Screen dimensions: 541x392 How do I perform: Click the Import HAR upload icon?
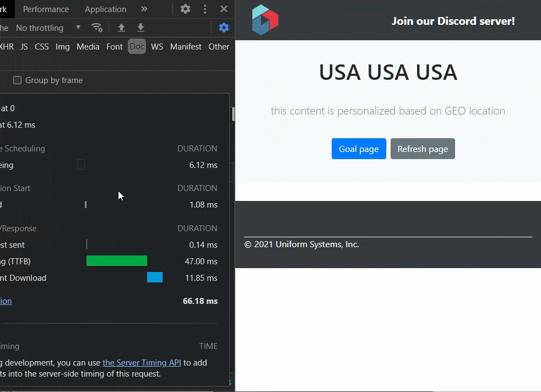click(x=121, y=28)
